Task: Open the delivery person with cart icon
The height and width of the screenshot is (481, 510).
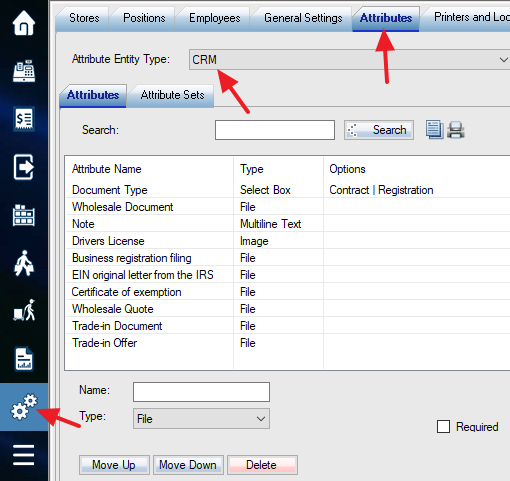Action: coord(24,310)
